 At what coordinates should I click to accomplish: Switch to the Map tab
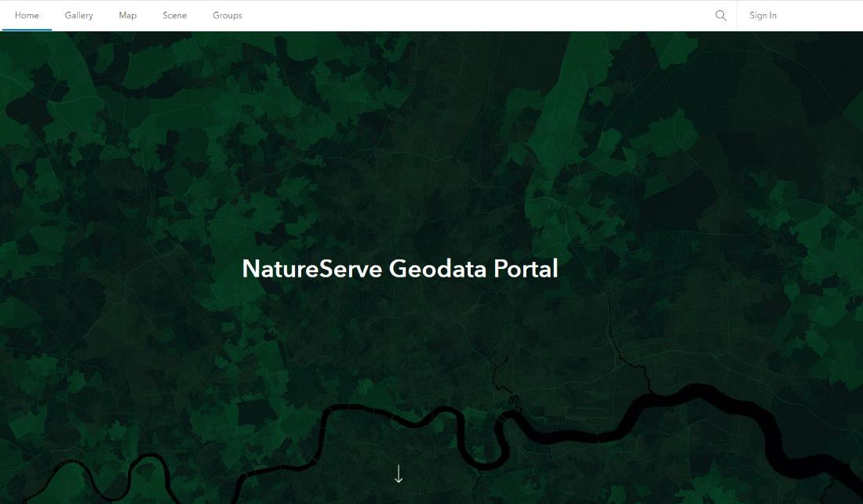pyautogui.click(x=128, y=16)
